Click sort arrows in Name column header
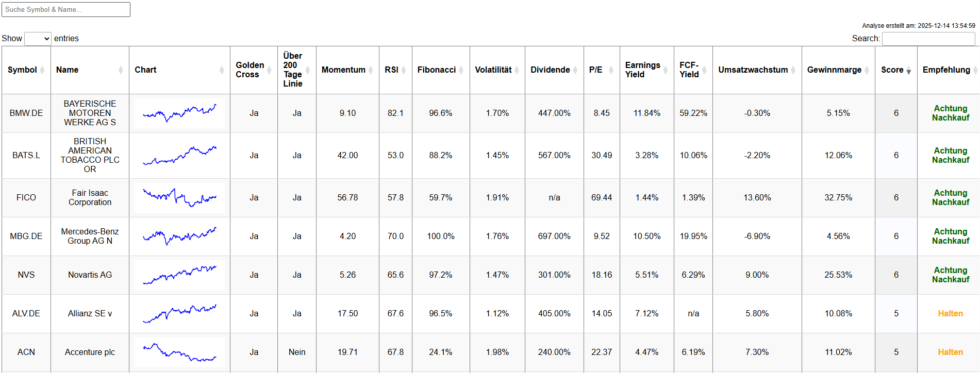This screenshot has height=373, width=980. coord(121,70)
